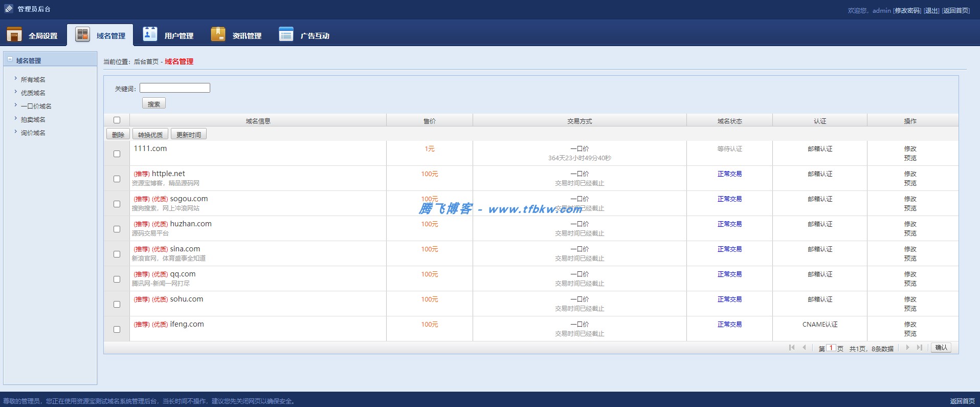Collapse the 域名管理 sidebar panel
Image resolution: width=980 pixels, height=407 pixels.
coord(10,59)
